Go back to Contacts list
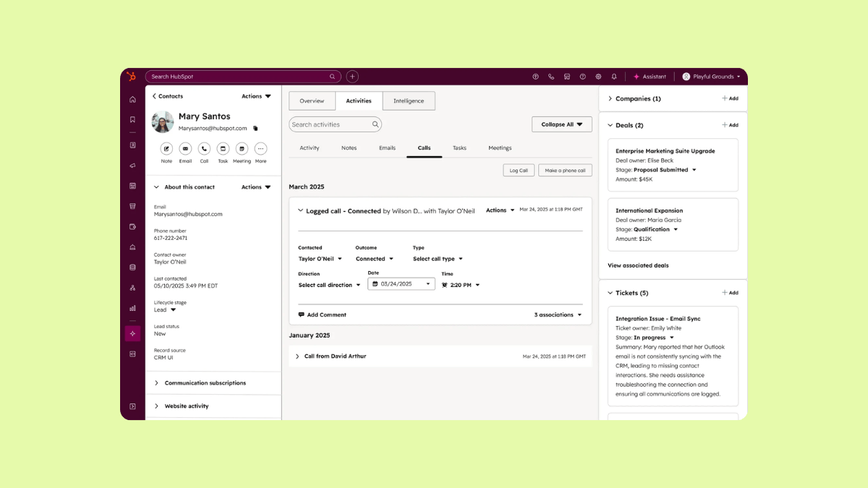Image resolution: width=868 pixels, height=488 pixels. (x=168, y=96)
